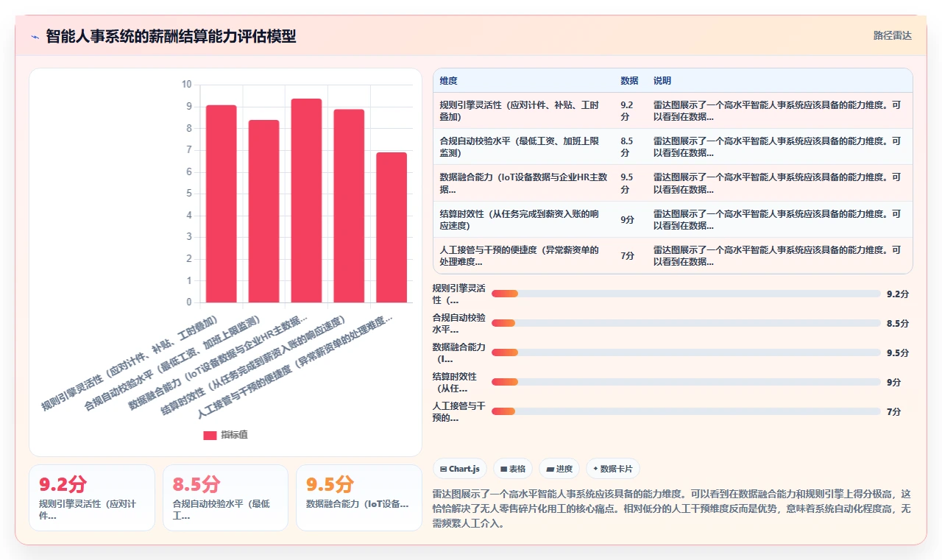
Task: Click the 数据融合能力 progress bar
Action: tap(686, 352)
